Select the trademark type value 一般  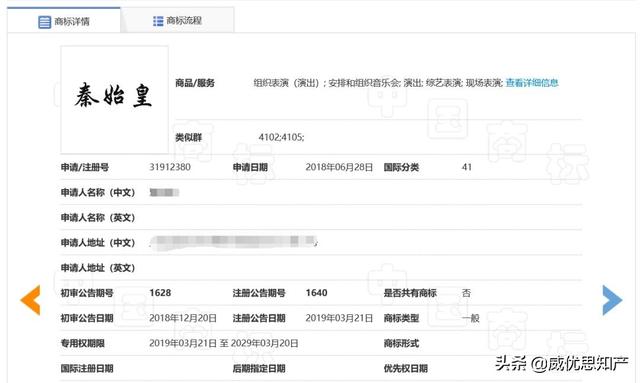471,318
